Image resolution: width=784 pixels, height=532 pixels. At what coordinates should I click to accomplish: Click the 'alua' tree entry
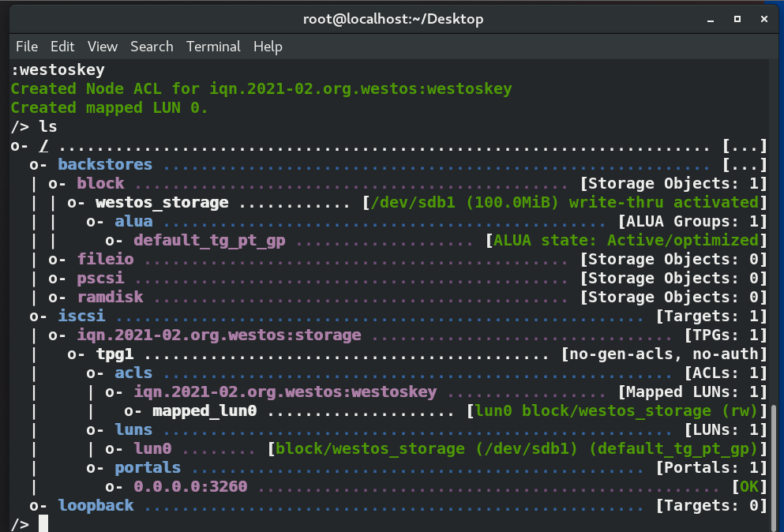point(133,222)
